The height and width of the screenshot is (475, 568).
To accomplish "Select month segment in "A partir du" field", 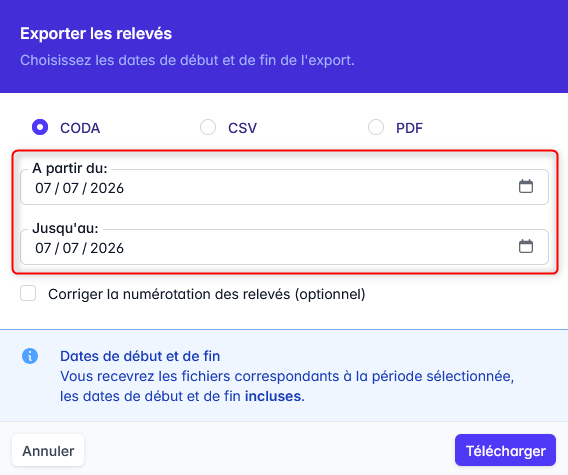I will pos(71,188).
